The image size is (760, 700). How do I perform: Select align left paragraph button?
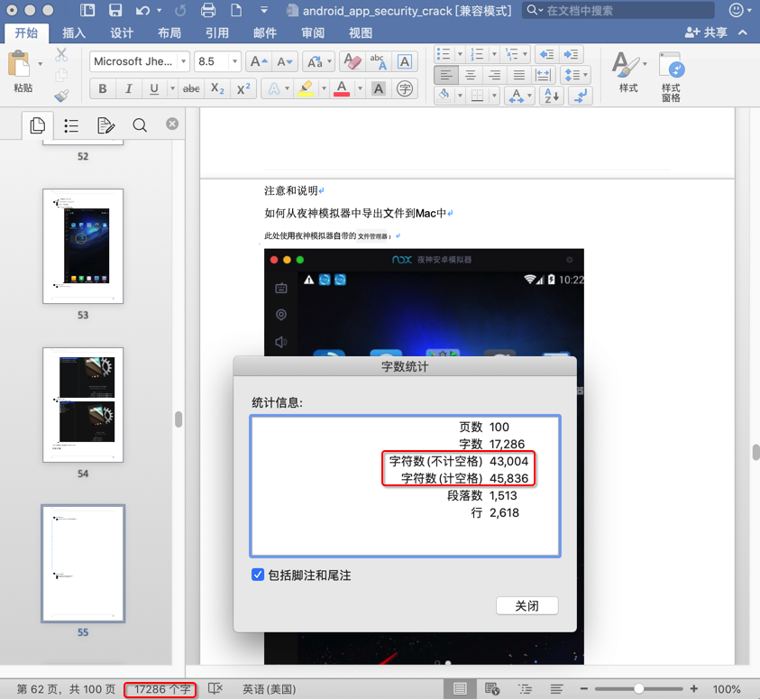coord(446,75)
